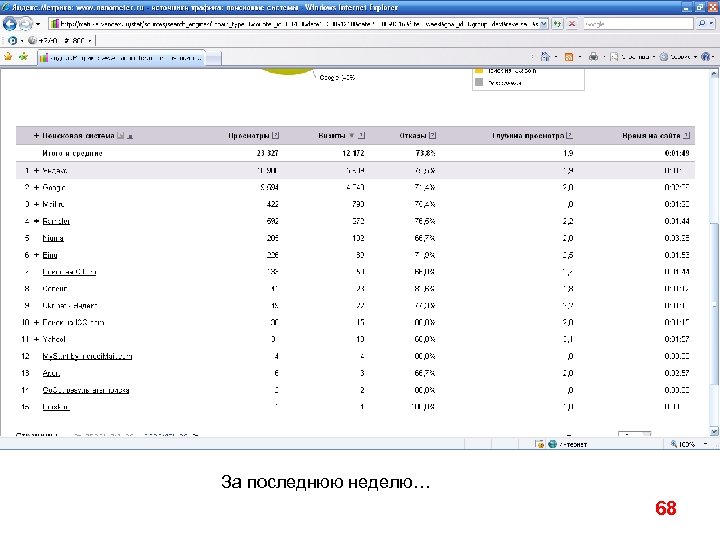Click the Help question-mark icon
Image resolution: width=720 pixels, height=540 pixels.
pos(706,57)
